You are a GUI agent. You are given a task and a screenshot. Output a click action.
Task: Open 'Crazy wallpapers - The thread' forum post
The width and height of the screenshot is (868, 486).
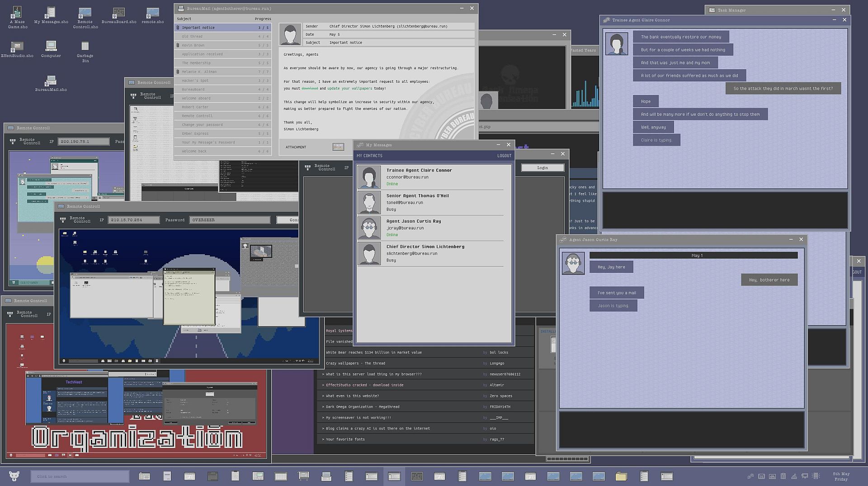coord(425,363)
